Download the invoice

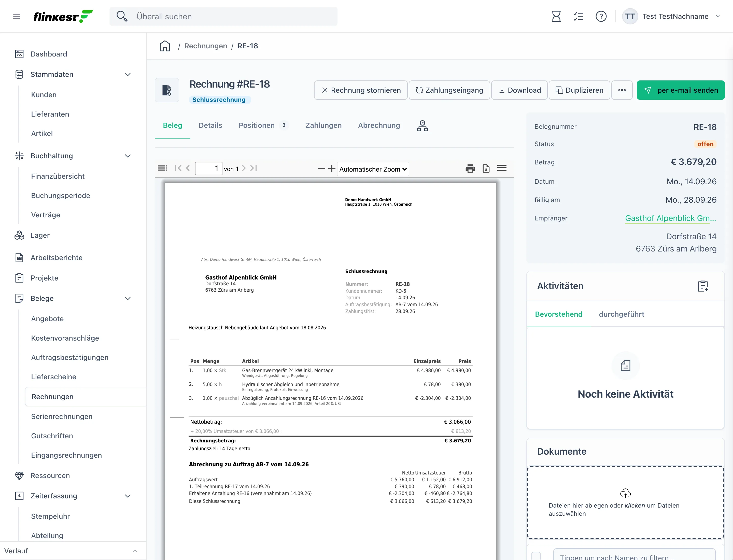519,90
